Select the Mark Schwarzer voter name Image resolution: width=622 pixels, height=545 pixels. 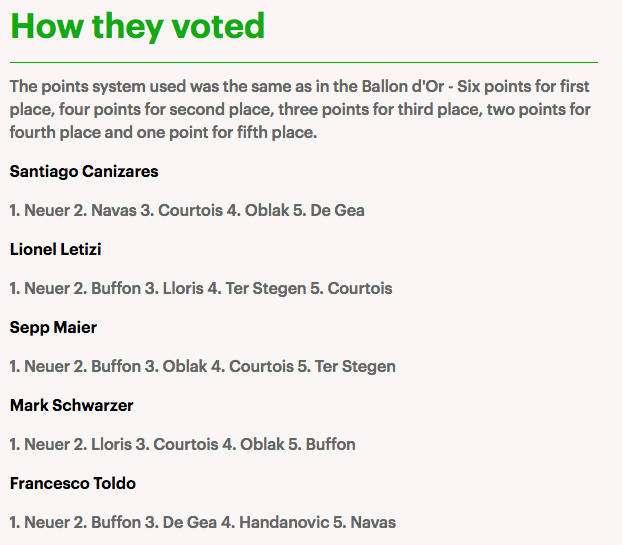coord(71,405)
